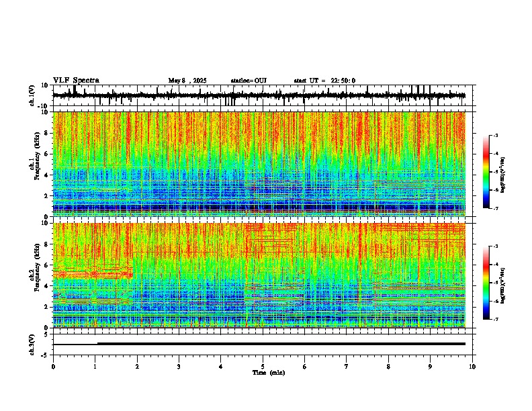
Task: Click time axis tick label "6"
Action: 305,367
